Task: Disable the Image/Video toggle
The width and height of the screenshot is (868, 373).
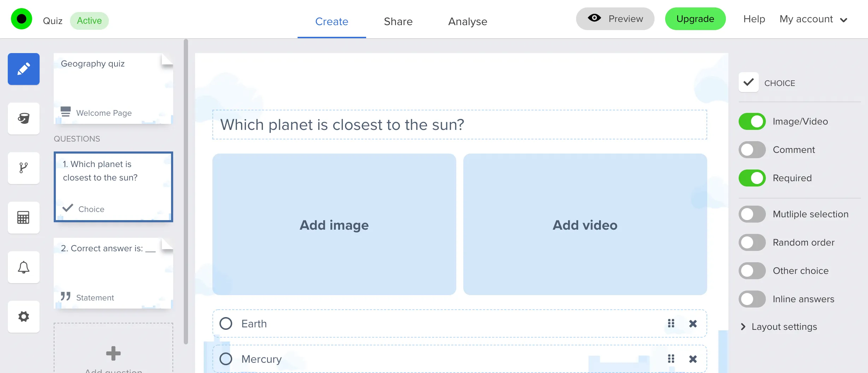Action: click(752, 121)
